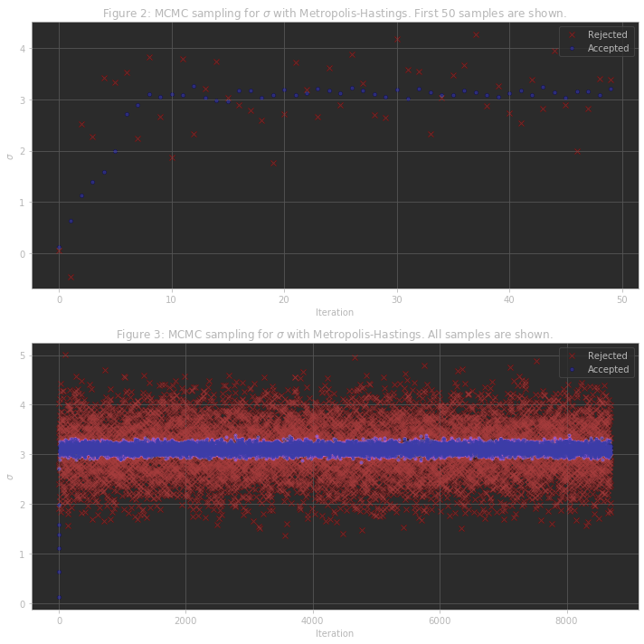Click the x-axis tick label 30 in Figure 2
Screen dimensions: 644x644
[397, 299]
